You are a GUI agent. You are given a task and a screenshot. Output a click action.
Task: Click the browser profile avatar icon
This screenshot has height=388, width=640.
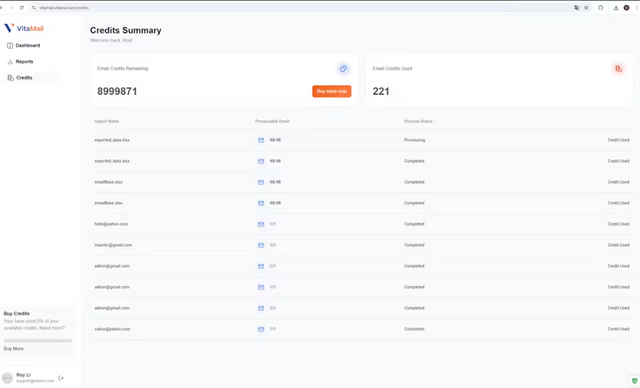(x=626, y=8)
